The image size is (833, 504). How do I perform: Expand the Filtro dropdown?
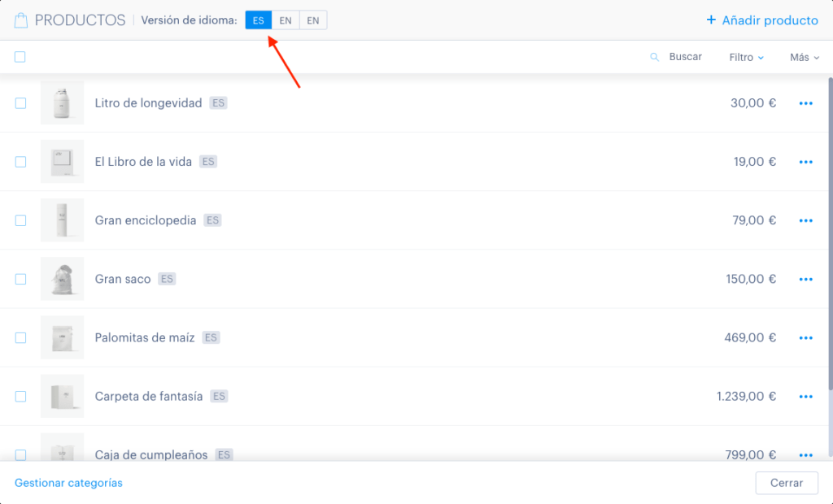coord(747,58)
